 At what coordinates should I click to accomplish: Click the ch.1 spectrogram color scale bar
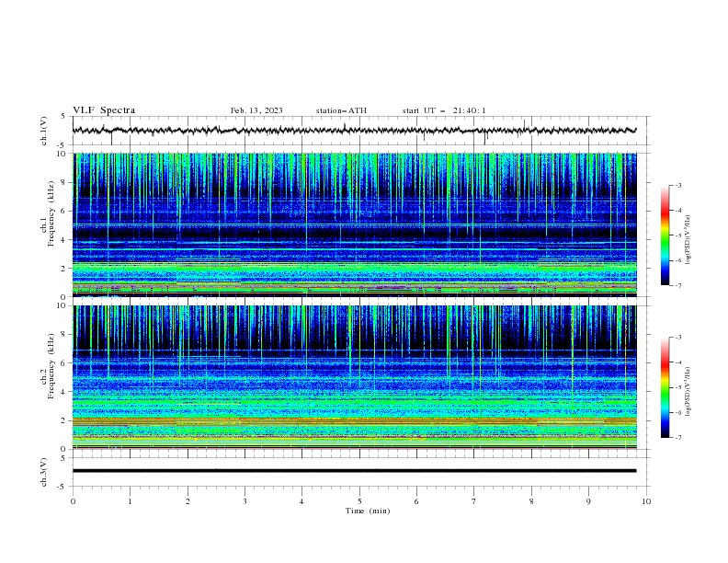click(x=665, y=236)
